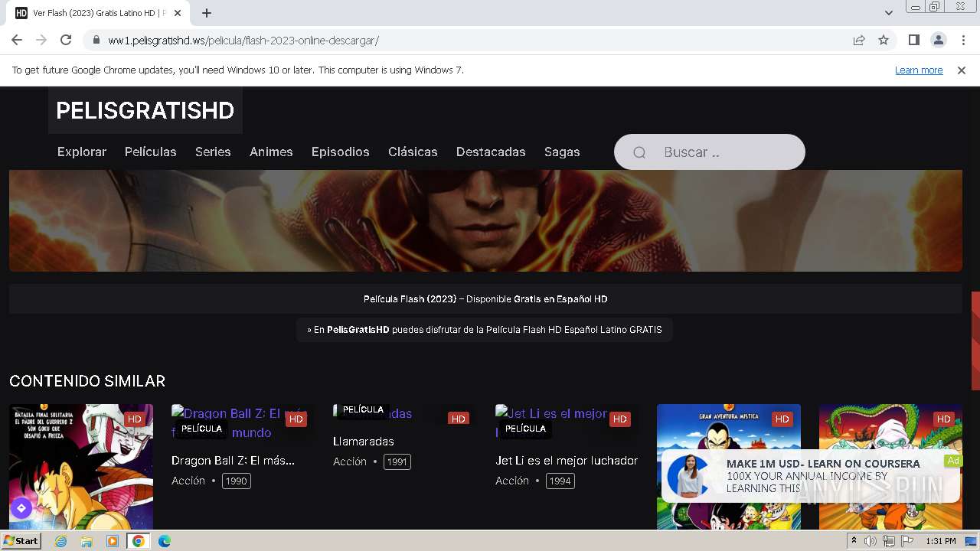Click the address bar URL
This screenshot has width=980, height=551.
click(x=243, y=40)
